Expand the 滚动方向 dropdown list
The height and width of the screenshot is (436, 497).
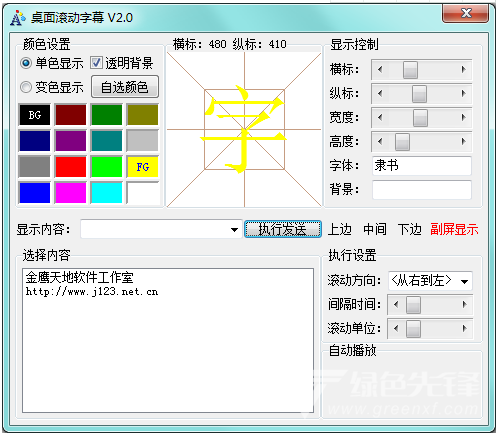coord(464,281)
